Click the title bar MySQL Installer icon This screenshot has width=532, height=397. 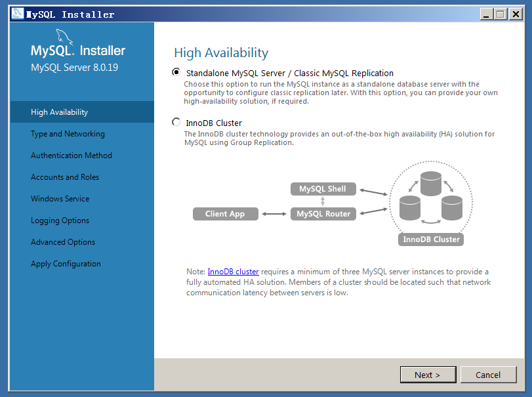point(17,14)
